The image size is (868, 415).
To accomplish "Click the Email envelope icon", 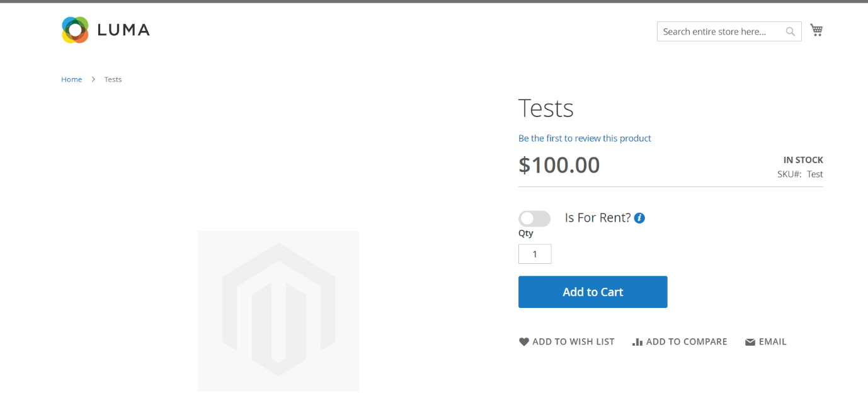I will click(x=750, y=342).
